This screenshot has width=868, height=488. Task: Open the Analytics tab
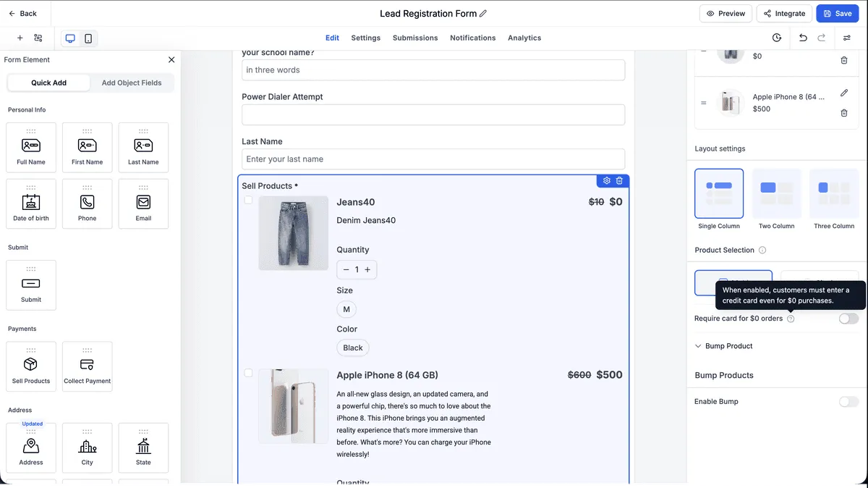click(524, 38)
